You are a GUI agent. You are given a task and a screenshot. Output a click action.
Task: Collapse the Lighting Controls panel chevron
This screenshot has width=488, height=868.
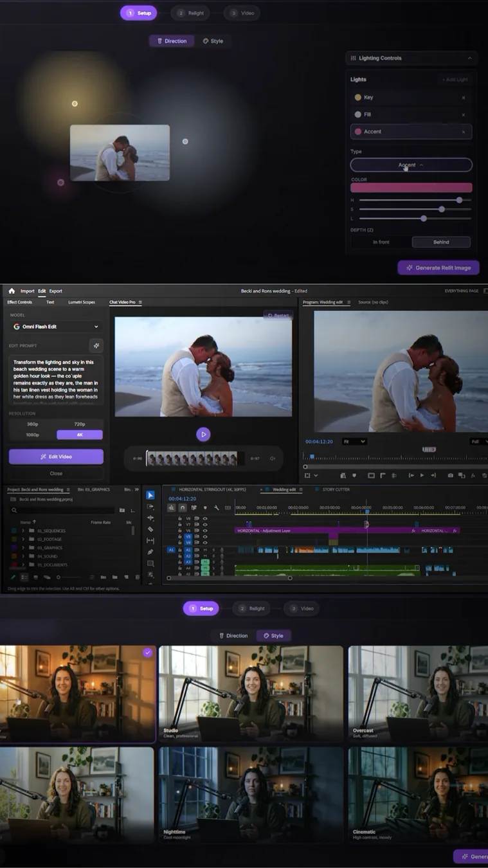[x=469, y=59]
